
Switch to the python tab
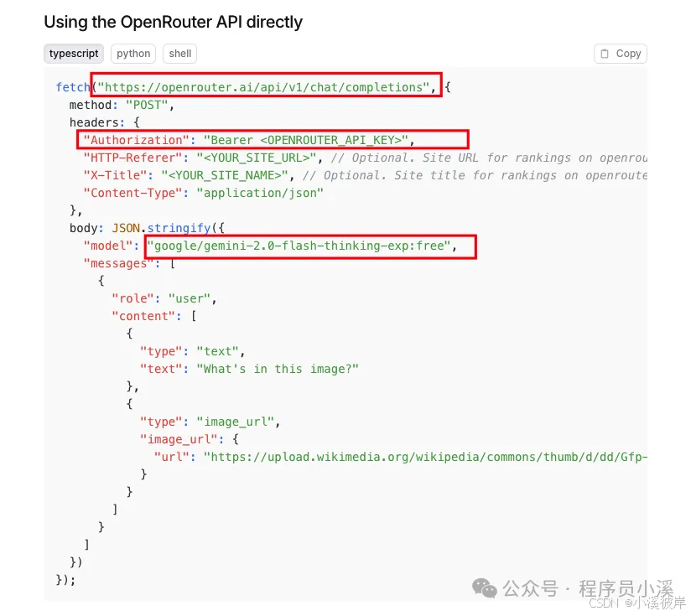[132, 54]
